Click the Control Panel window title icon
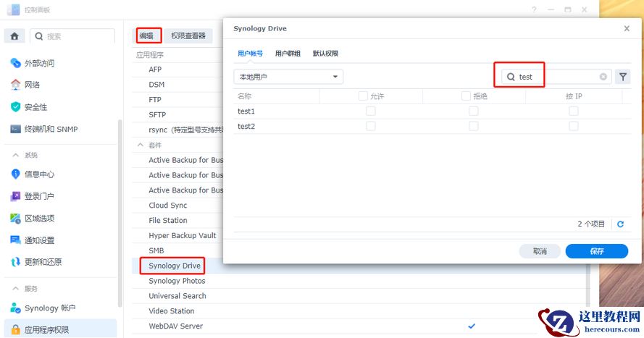The width and height of the screenshot is (644, 338). point(13,9)
